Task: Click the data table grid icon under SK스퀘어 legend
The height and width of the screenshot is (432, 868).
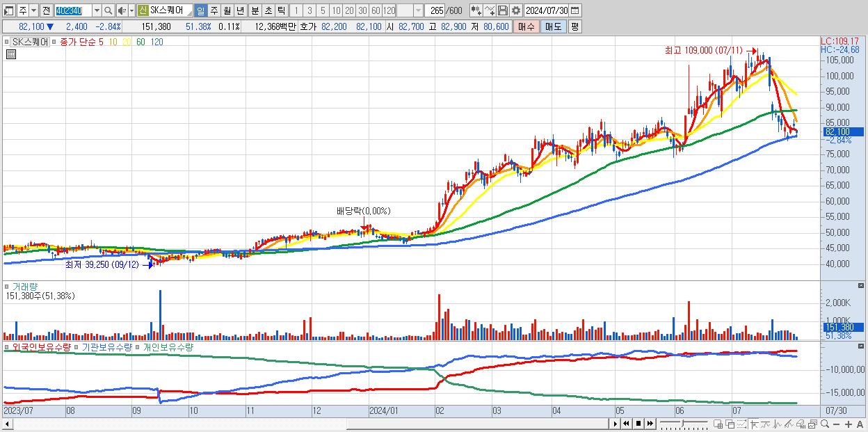Action: pyautogui.click(x=11, y=54)
